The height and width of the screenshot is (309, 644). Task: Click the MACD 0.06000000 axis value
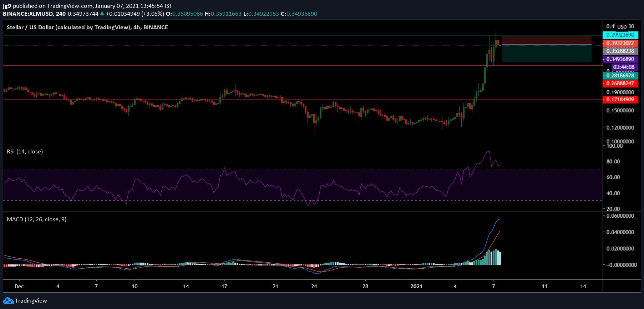620,216
